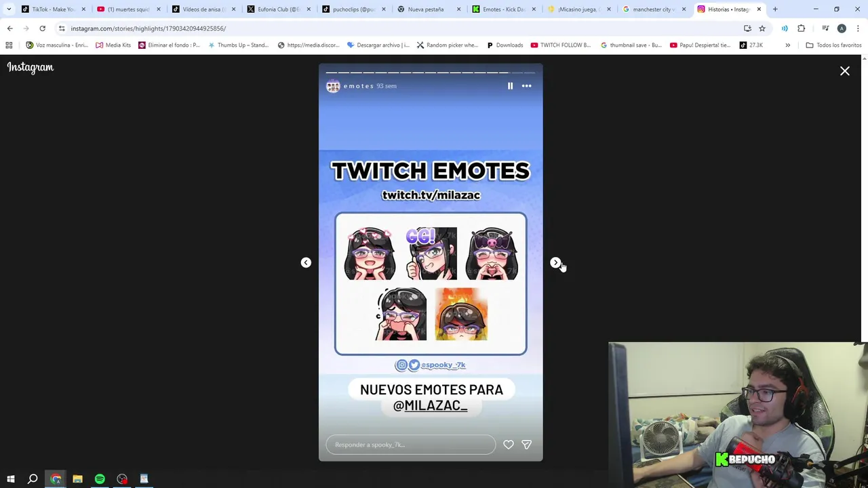
Task: Open the Chrome three-dot menu
Action: pyautogui.click(x=859, y=28)
